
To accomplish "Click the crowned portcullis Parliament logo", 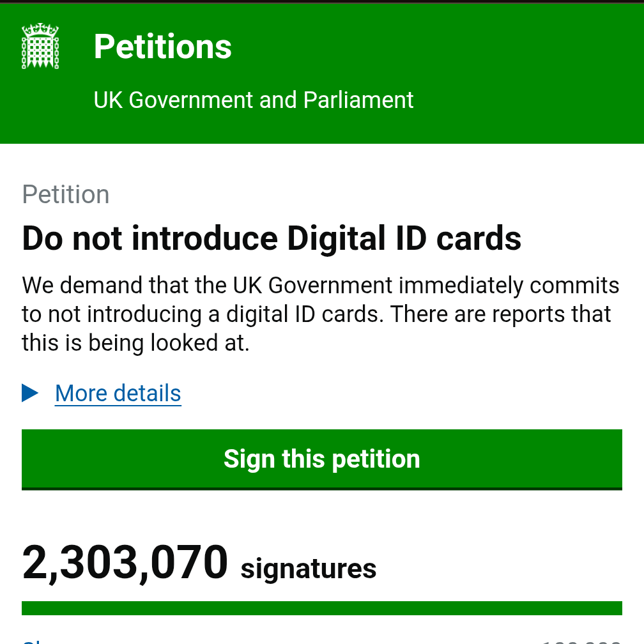I will pos(40,46).
